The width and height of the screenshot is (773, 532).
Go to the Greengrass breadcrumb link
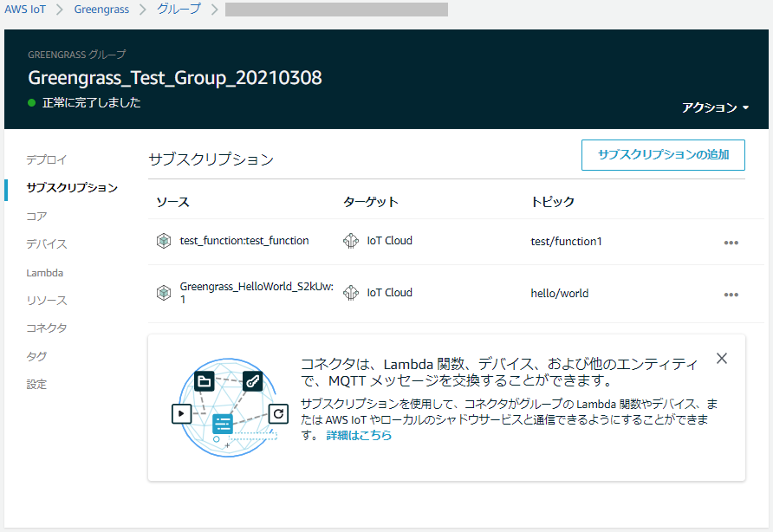pos(101,10)
